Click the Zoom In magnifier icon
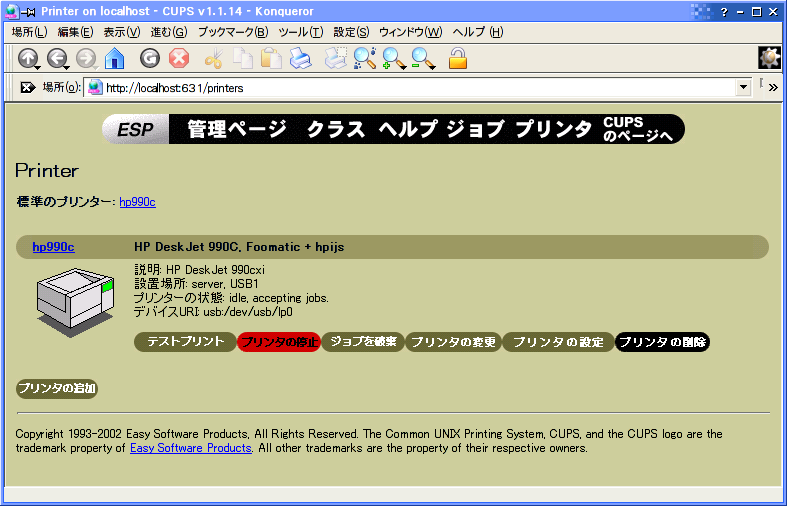Screen dimensions: 787x506 (x=394, y=59)
